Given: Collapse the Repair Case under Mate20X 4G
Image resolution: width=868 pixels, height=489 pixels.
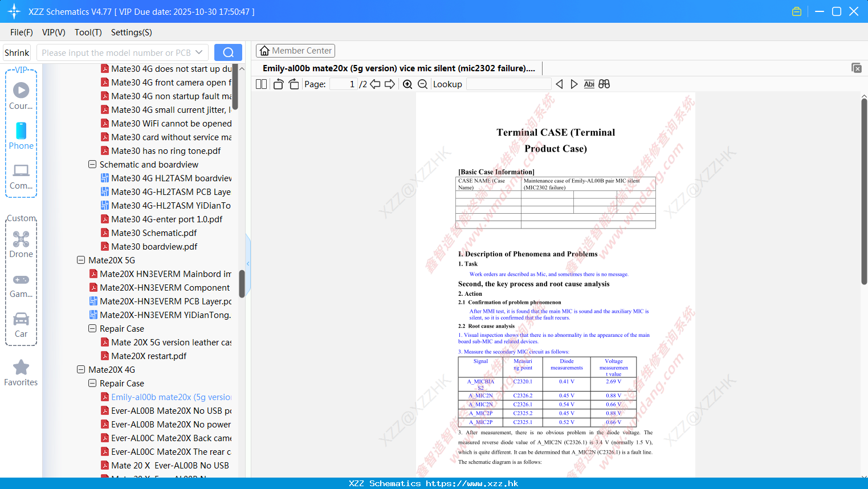Looking at the screenshot, I should [x=92, y=383].
